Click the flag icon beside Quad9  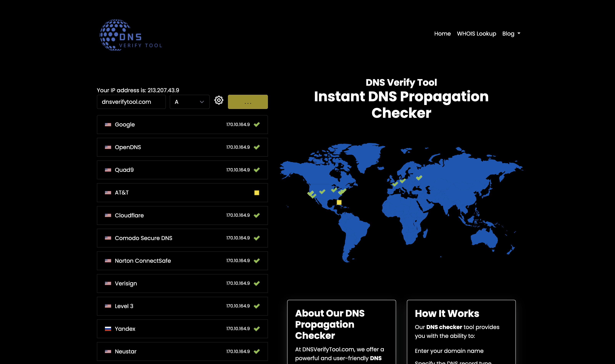click(x=108, y=170)
